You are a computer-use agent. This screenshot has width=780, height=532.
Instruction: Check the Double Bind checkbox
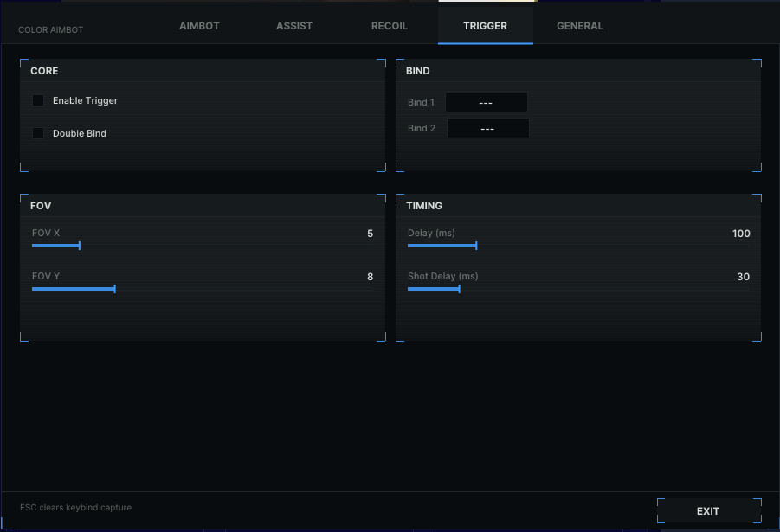click(x=38, y=133)
